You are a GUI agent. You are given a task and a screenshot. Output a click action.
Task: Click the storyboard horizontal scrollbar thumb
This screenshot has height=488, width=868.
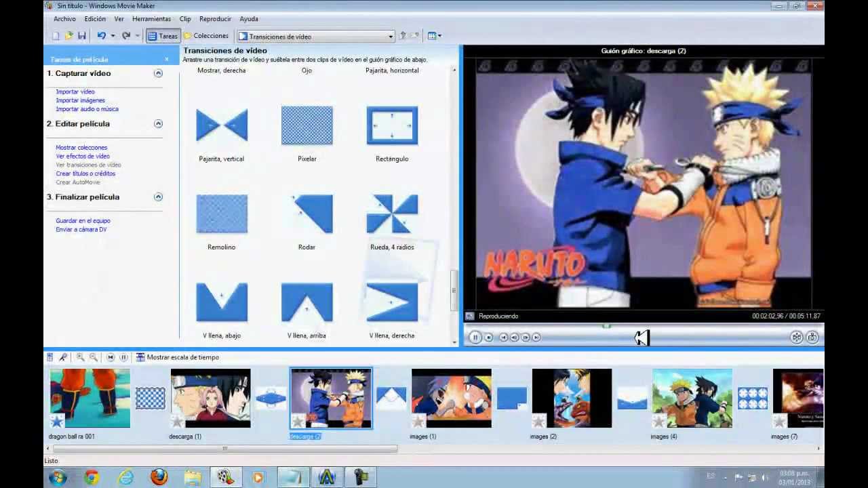coord(224,448)
